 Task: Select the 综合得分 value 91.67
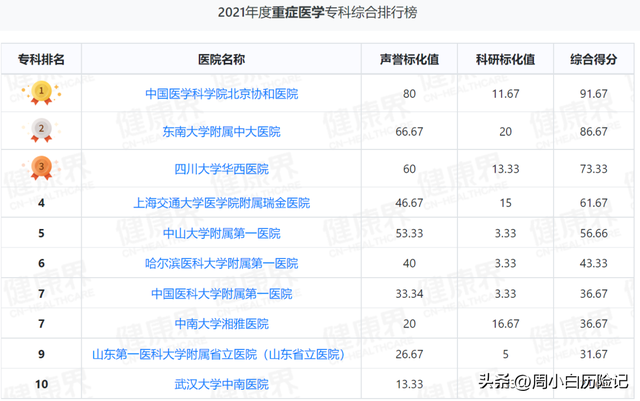click(x=593, y=94)
